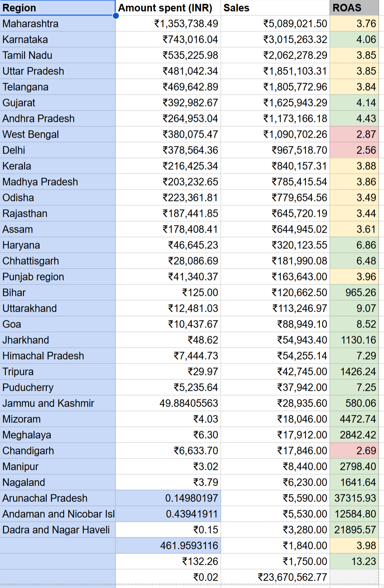The width and height of the screenshot is (384, 588).
Task: Click the unlabeled amount cell 461.9593116
Action: pyautogui.click(x=167, y=545)
